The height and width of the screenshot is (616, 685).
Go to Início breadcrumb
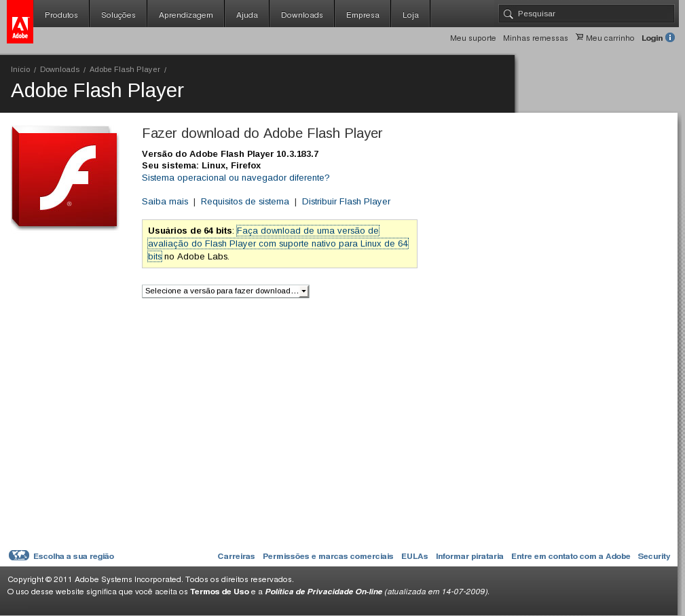tap(20, 69)
